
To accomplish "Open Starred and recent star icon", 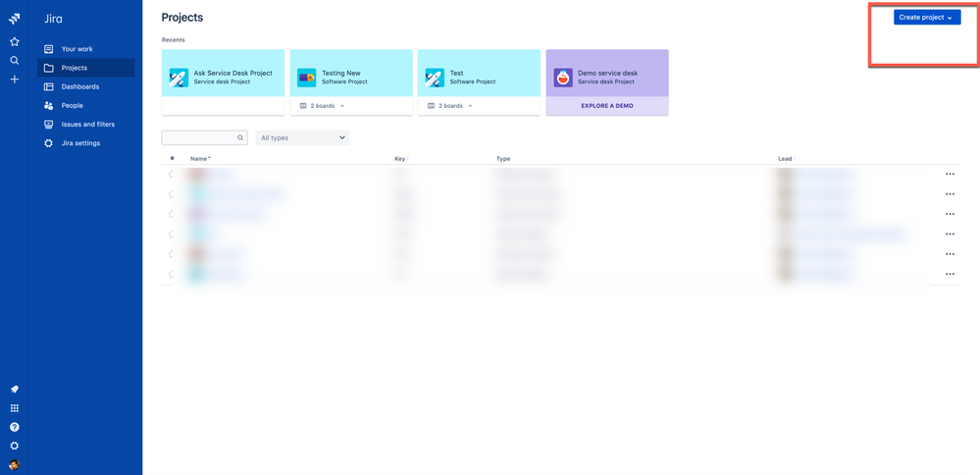I will point(15,42).
